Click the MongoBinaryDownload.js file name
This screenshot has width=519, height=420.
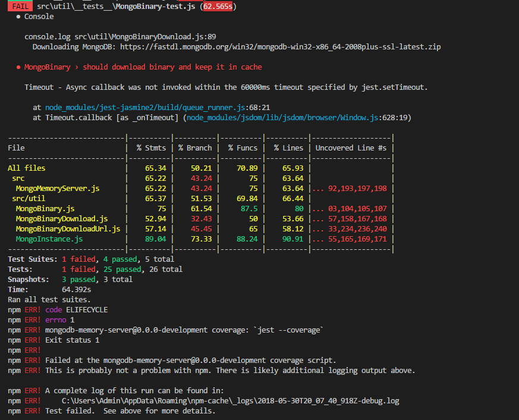(62, 219)
